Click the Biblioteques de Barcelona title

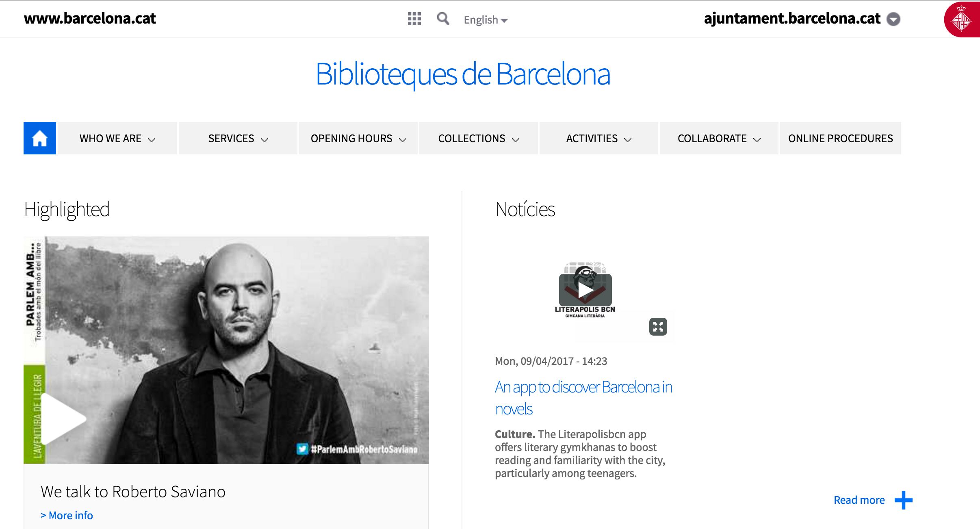(463, 75)
